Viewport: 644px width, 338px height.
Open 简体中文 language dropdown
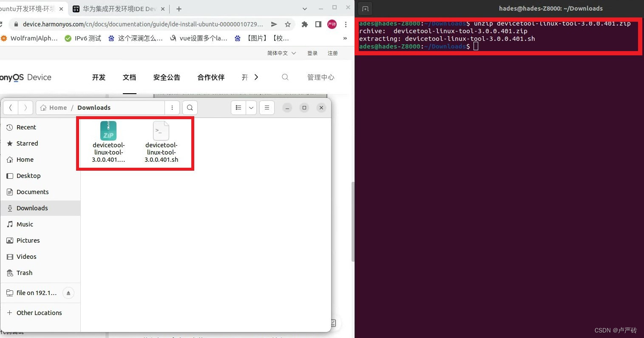281,53
